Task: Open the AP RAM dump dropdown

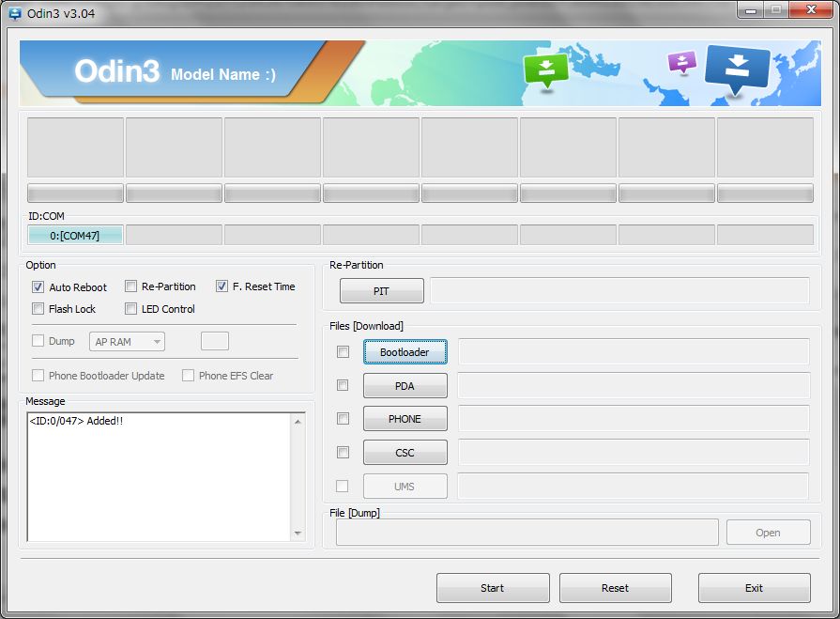Action: pyautogui.click(x=127, y=341)
